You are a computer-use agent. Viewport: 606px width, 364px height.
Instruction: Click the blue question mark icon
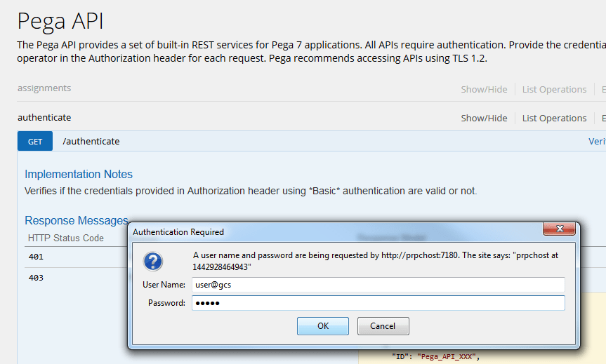pyautogui.click(x=153, y=262)
